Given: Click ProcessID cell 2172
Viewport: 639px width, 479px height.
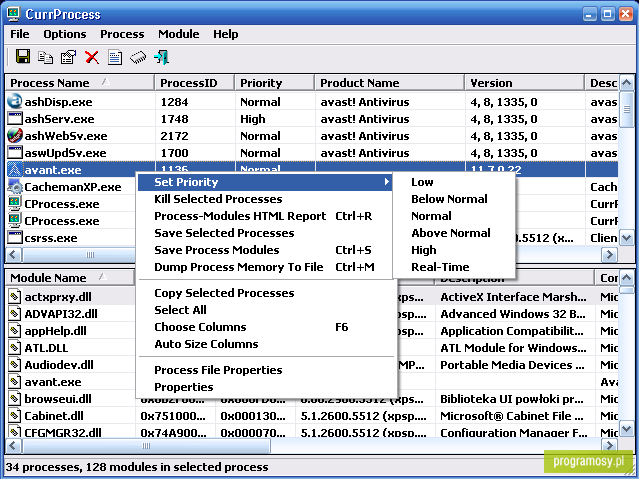Looking at the screenshot, I should click(x=174, y=136).
